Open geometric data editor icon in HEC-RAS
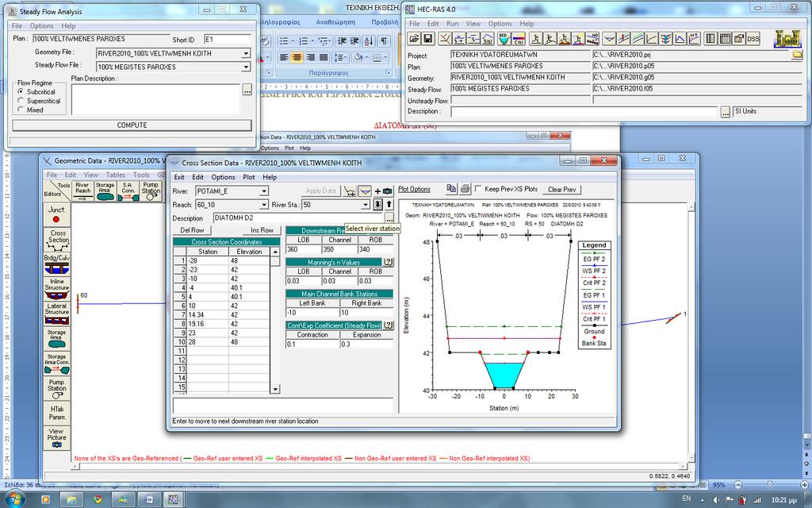Viewport: 812px width, 508px height. click(x=445, y=38)
